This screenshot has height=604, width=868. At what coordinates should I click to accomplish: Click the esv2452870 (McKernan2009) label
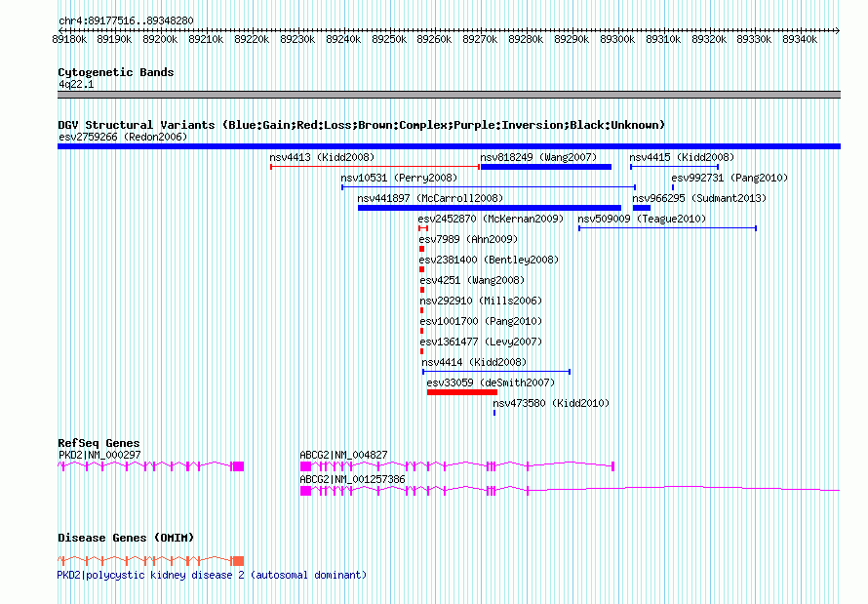[491, 219]
